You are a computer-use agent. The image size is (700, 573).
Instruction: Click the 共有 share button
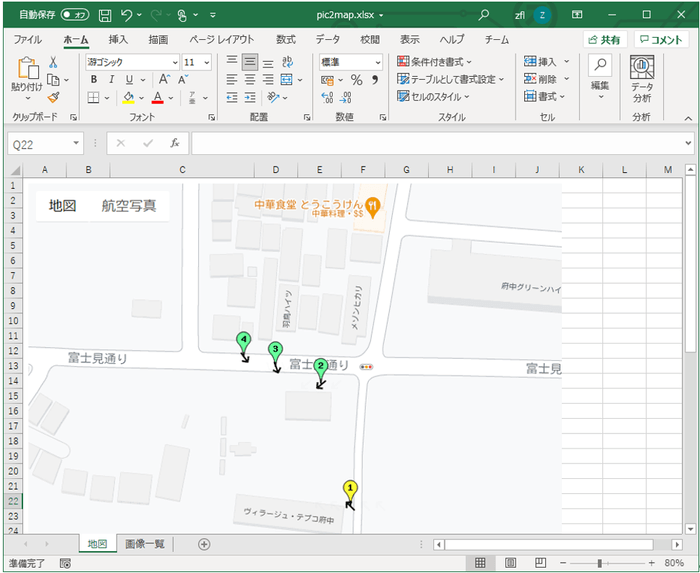pyautogui.click(x=605, y=40)
